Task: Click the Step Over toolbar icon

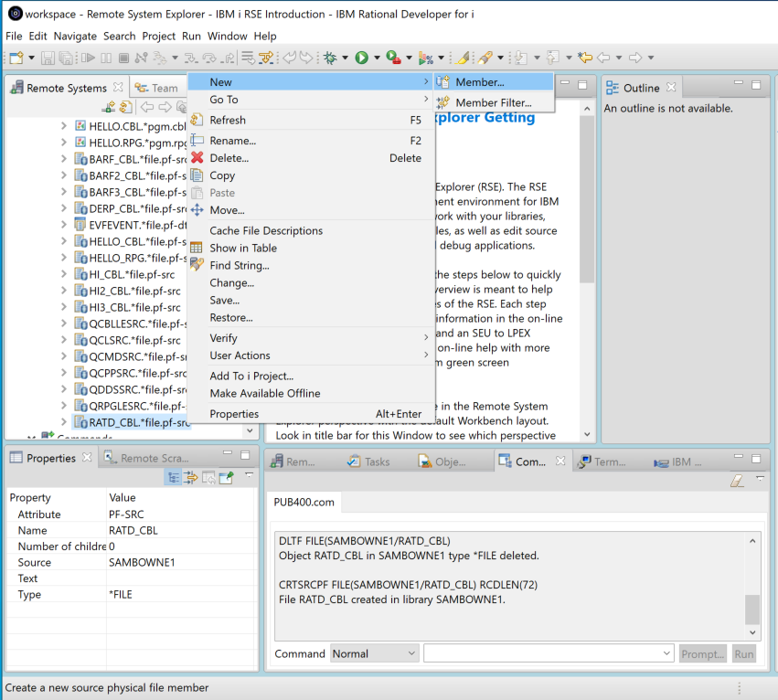Action: (209, 58)
